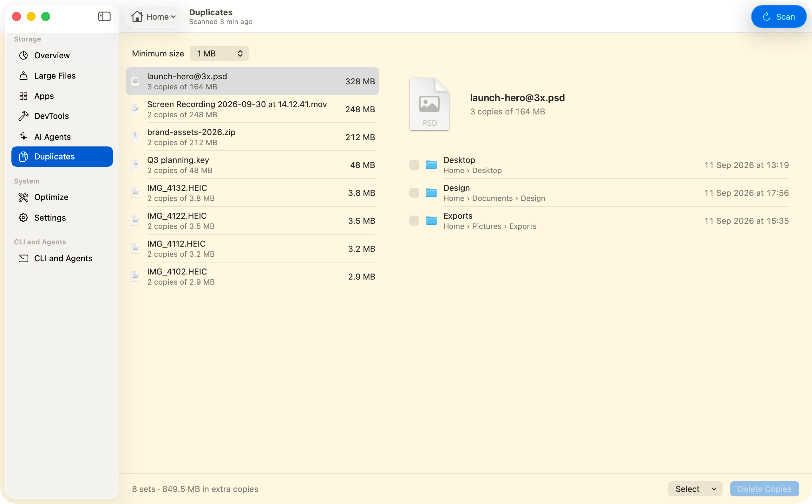
Task: Select the IMG_4102.HEIC row
Action: point(252,277)
